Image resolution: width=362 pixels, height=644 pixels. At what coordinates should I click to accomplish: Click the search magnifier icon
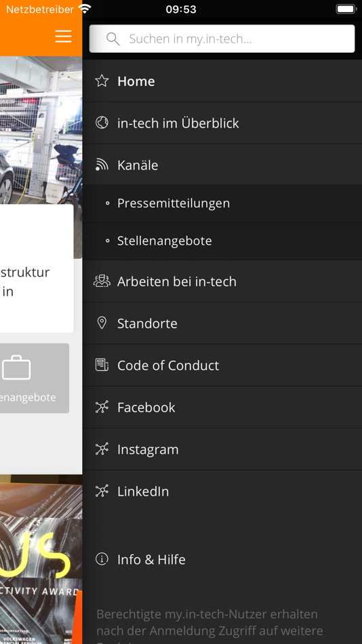click(x=113, y=39)
